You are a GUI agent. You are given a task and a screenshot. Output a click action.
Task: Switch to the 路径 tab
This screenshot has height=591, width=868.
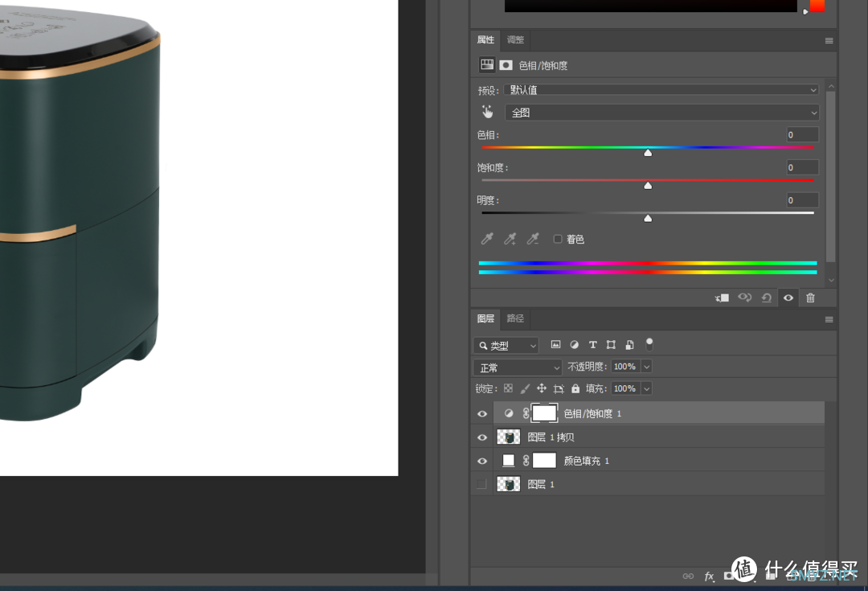click(515, 318)
